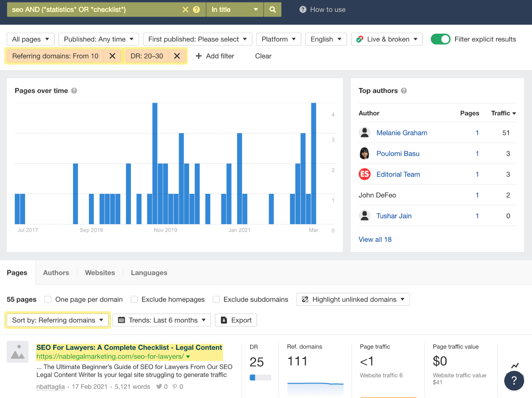
Task: Open the query syntax help icon
Action: [197, 9]
